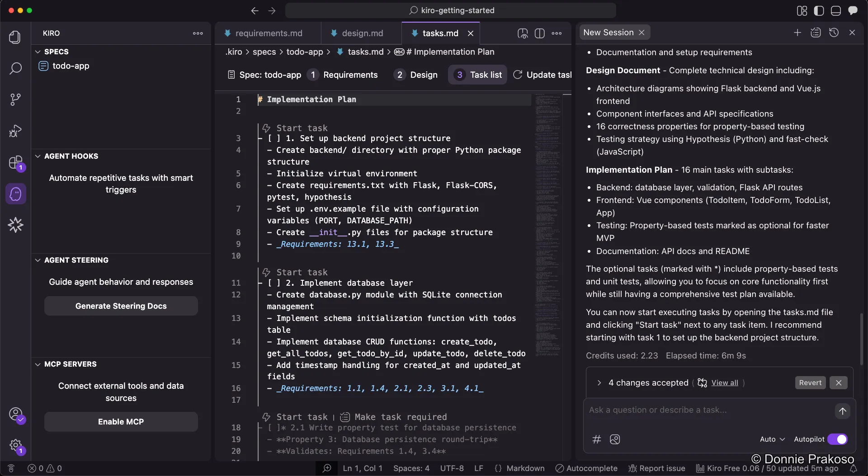
Task: Open Search in the left sidebar
Action: tap(15, 68)
